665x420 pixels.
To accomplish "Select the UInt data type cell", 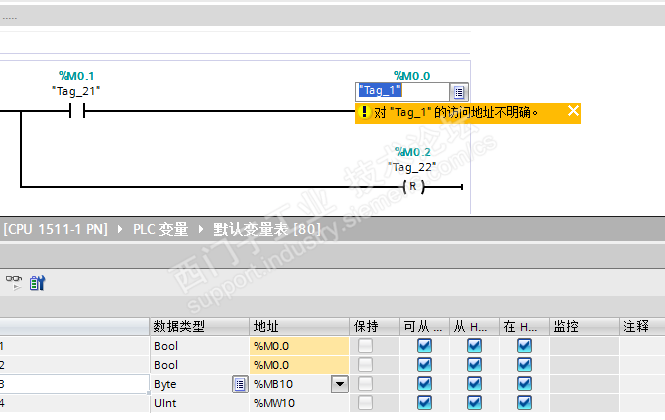I will (199, 403).
